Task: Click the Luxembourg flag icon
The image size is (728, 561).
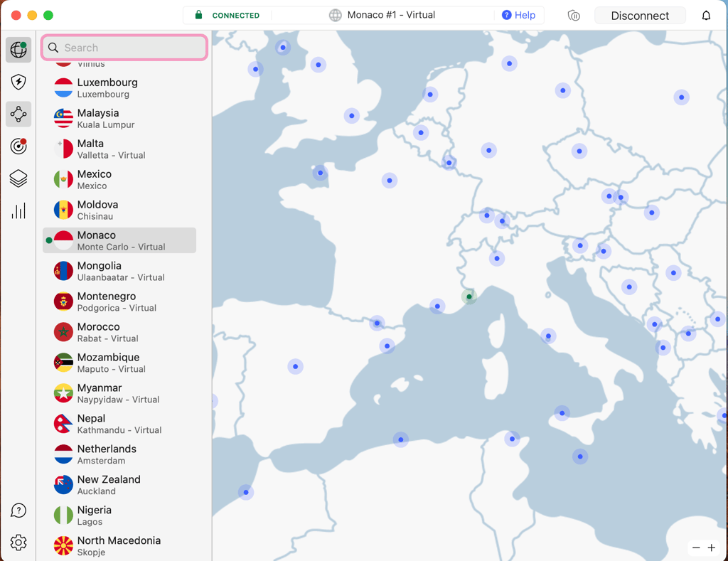Action: (x=63, y=87)
